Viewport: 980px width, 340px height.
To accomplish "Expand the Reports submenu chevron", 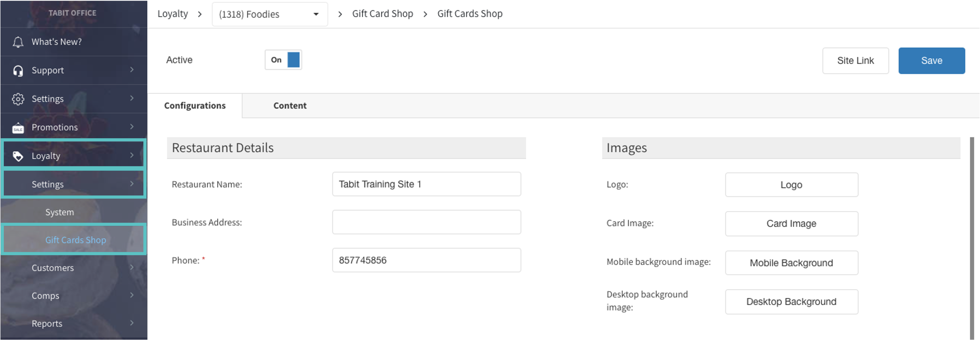I will (132, 323).
